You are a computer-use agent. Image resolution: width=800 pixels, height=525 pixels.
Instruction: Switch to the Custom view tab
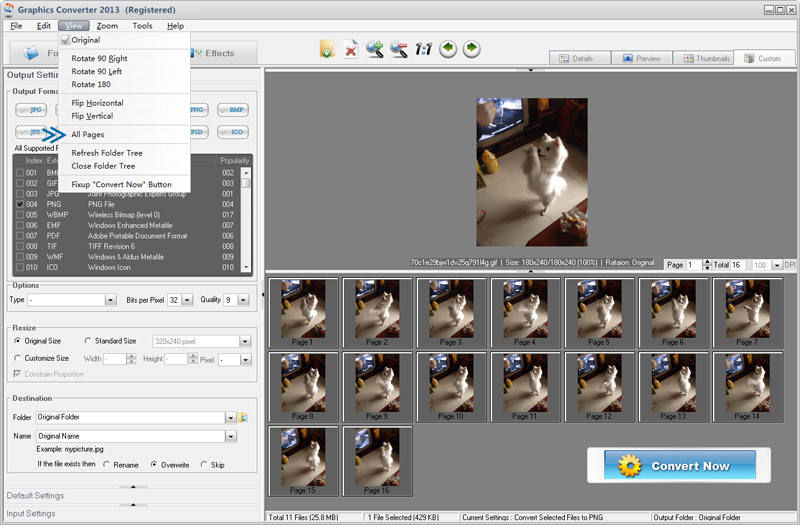click(x=764, y=58)
